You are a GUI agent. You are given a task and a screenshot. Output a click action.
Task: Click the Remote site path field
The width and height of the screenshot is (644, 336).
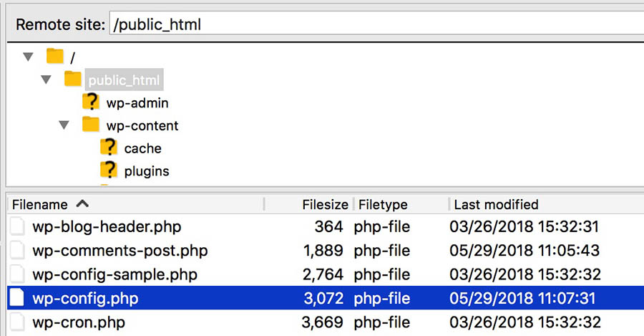pyautogui.click(x=372, y=24)
